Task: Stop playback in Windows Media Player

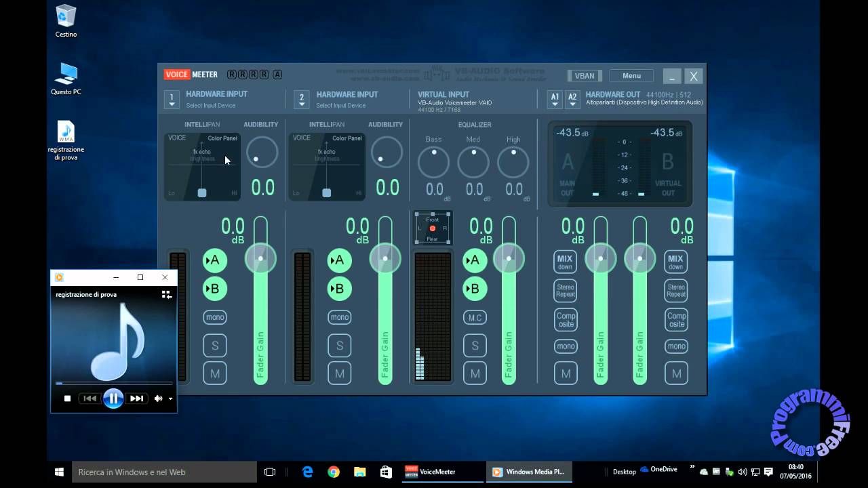Action: tap(67, 399)
